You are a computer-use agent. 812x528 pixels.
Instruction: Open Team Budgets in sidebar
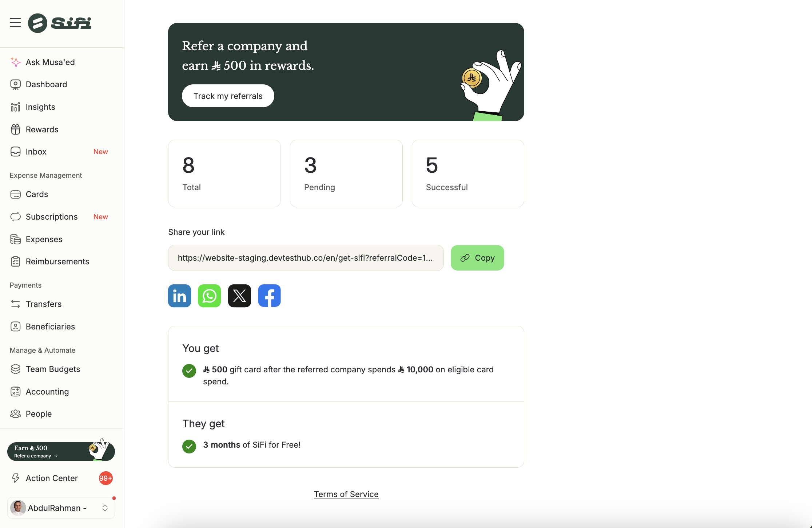click(x=53, y=369)
